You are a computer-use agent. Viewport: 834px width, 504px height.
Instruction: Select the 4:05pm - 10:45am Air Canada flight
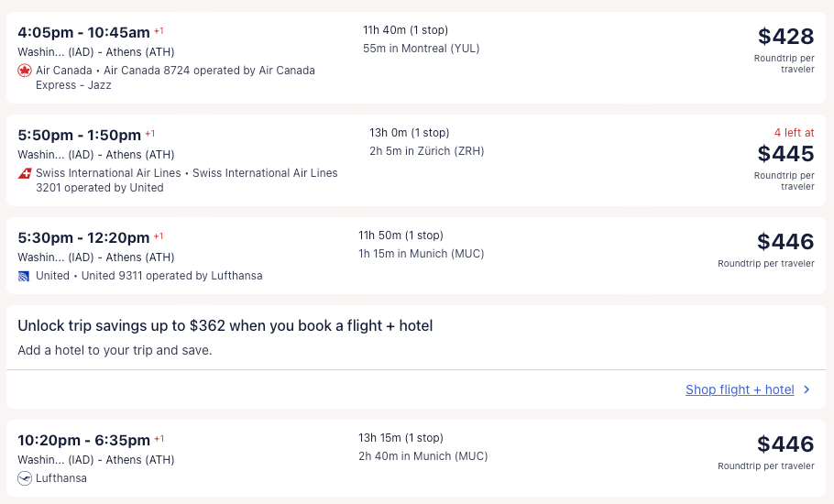[x=83, y=32]
